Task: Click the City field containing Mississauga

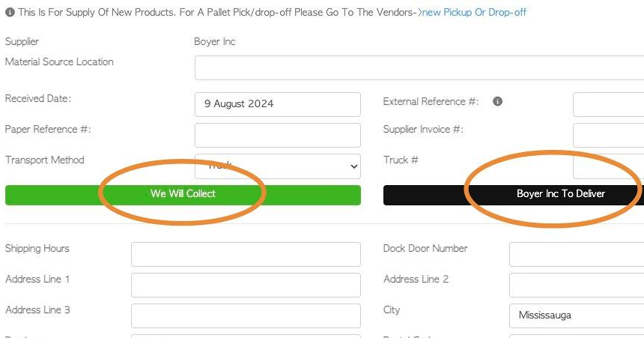Action: (577, 316)
